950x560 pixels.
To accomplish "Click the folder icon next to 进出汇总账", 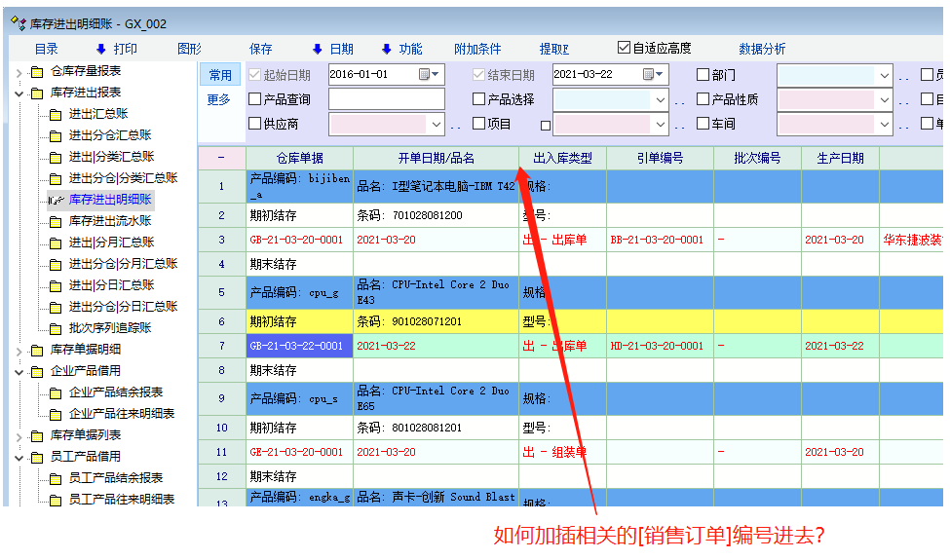I will [x=56, y=114].
